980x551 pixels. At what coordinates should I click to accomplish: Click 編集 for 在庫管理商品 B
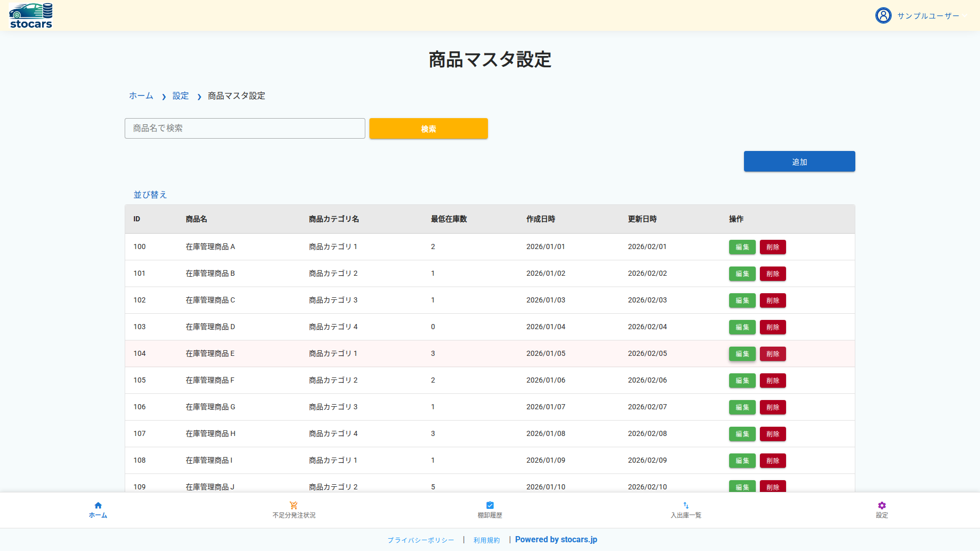pos(742,274)
